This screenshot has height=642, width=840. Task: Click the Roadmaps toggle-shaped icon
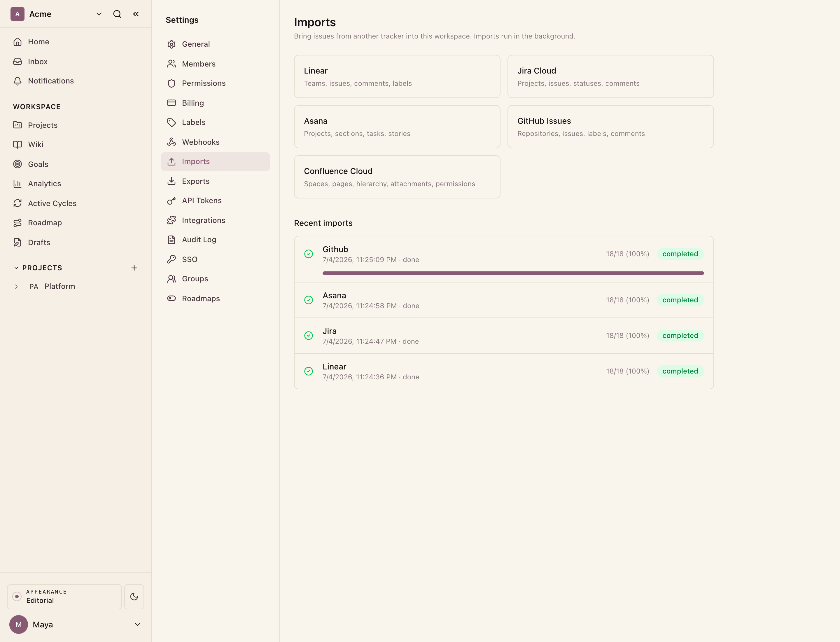point(171,299)
